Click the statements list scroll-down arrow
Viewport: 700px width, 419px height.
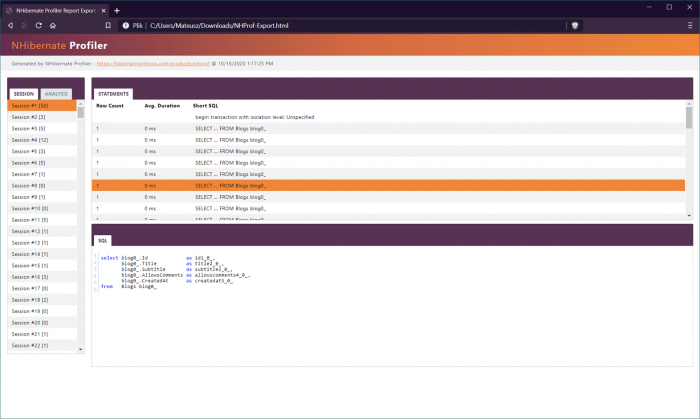click(689, 216)
